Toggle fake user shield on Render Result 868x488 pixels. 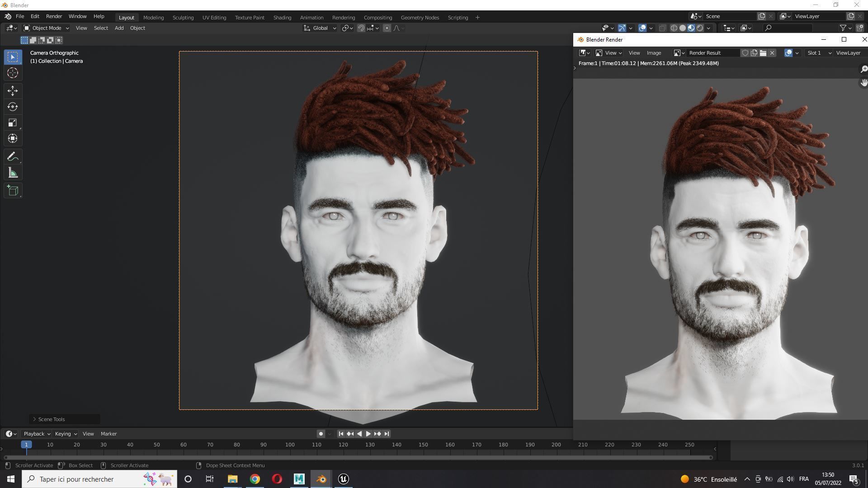(745, 53)
